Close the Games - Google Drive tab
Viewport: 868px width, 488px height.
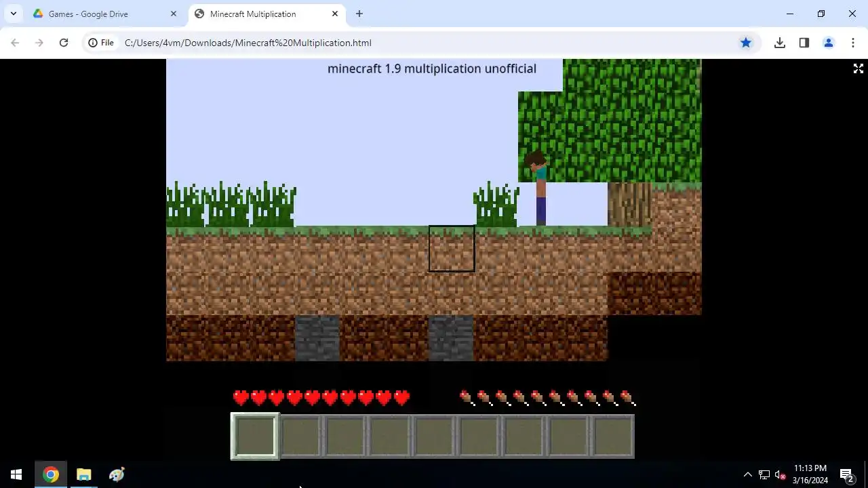pos(174,14)
